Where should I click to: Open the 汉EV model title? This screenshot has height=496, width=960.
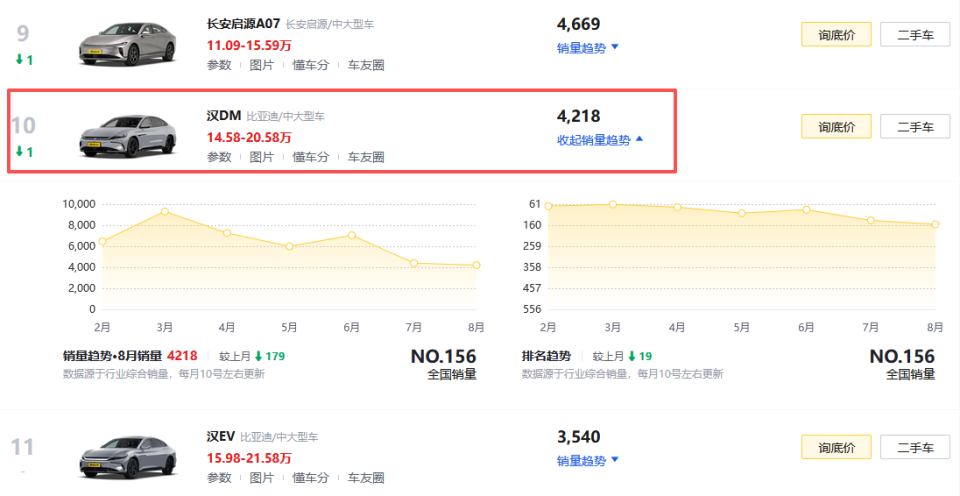pyautogui.click(x=220, y=437)
